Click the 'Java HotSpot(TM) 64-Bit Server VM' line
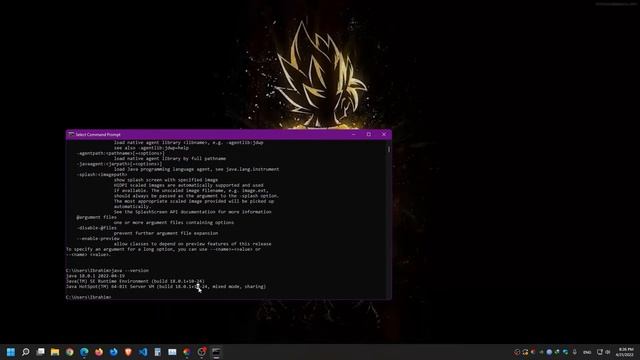640x360 pixels. pyautogui.click(x=166, y=287)
